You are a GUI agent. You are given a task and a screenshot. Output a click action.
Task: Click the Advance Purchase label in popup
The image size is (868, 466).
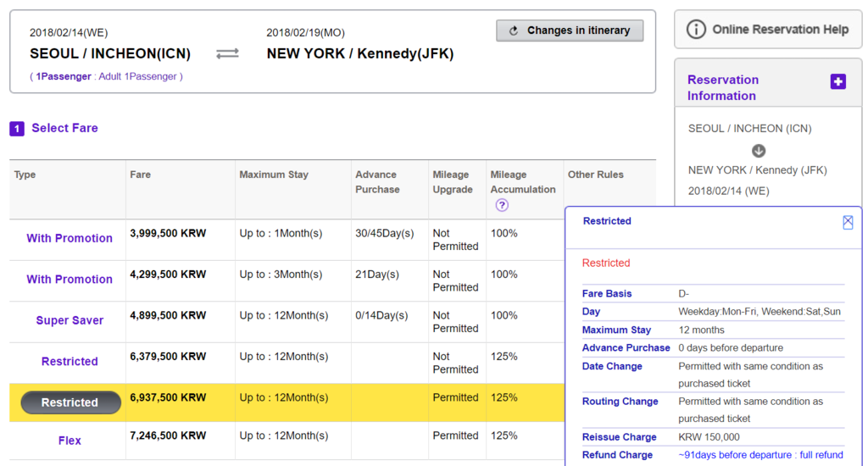click(626, 348)
